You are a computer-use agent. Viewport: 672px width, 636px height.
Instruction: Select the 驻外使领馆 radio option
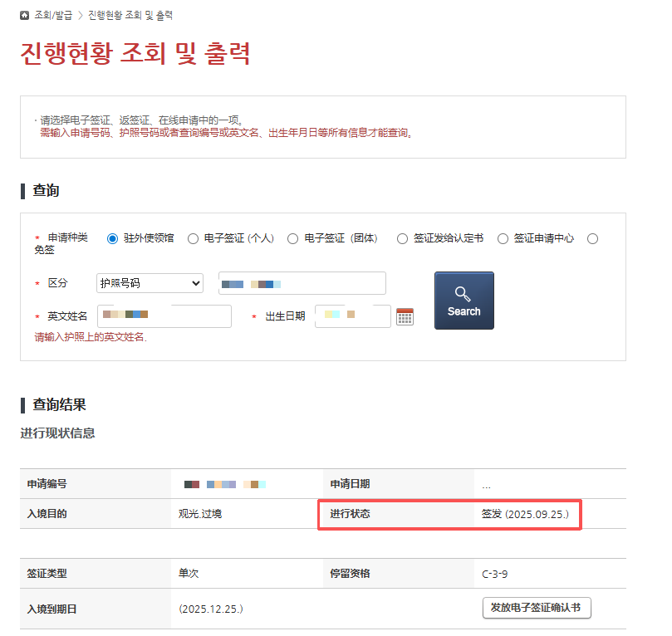[113, 238]
